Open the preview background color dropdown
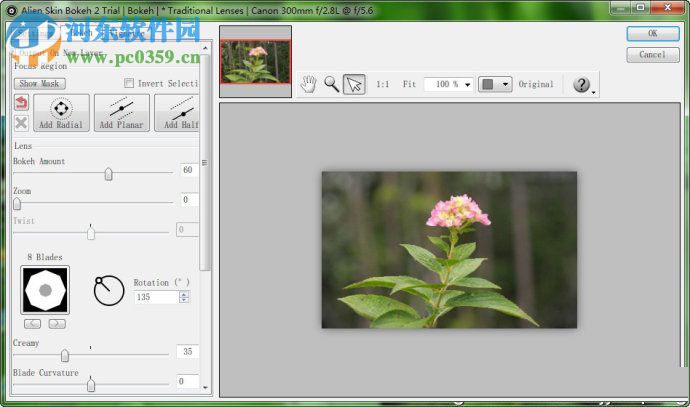This screenshot has height=407, width=690. point(495,84)
